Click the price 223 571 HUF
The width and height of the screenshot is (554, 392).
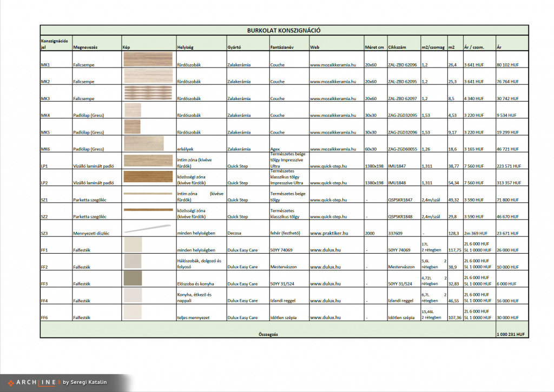(x=509, y=166)
